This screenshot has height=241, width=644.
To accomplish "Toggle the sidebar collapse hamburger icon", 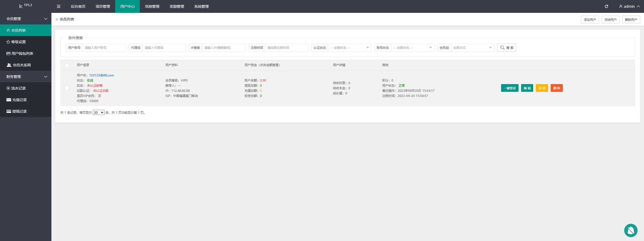I will (59, 6).
